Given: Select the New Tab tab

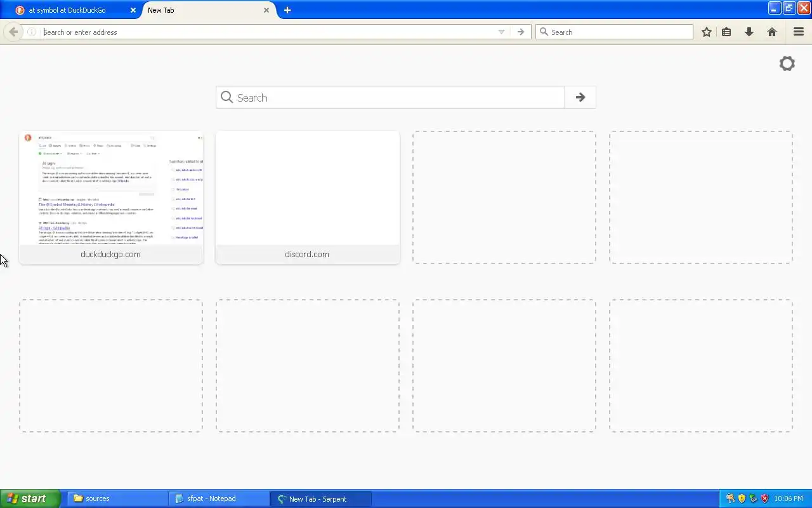Looking at the screenshot, I should (203, 10).
